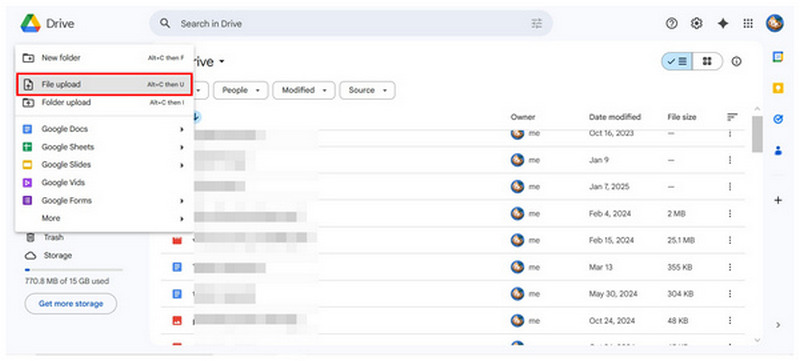
Task: Open the Settings gear icon
Action: pos(696,23)
